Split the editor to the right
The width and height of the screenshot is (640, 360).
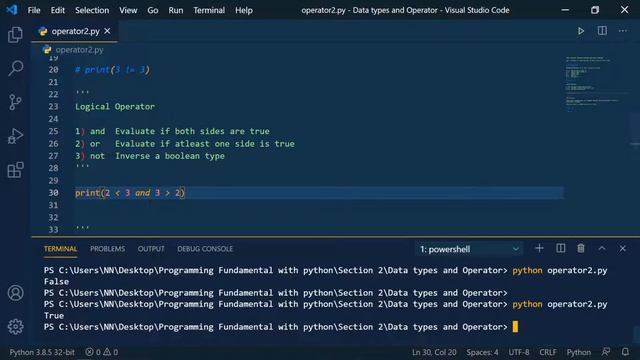[x=602, y=31]
